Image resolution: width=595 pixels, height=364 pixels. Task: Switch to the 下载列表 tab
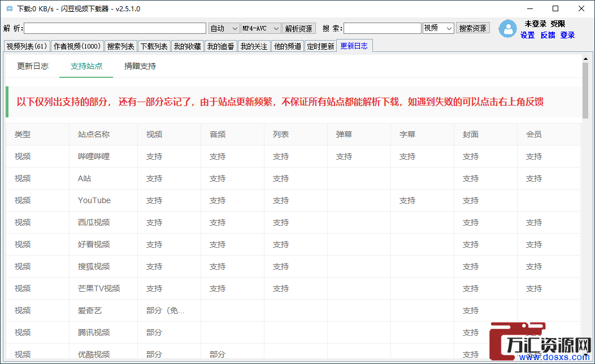(154, 46)
